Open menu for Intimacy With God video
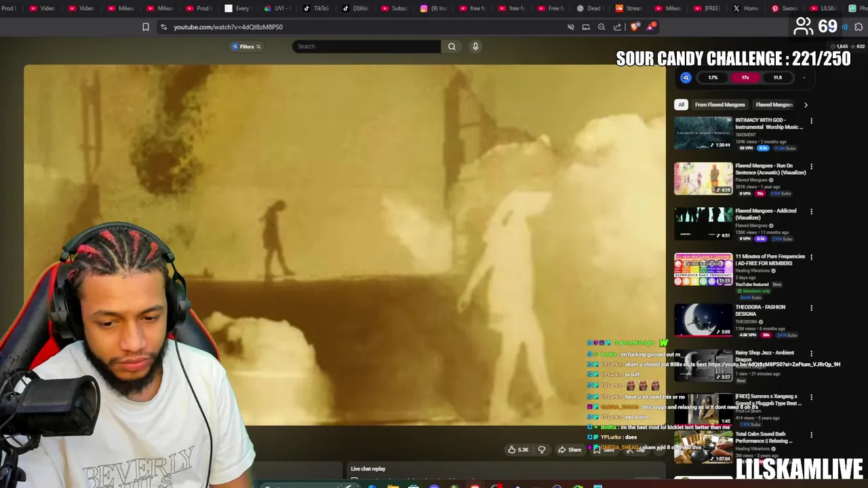The height and width of the screenshot is (488, 868). [811, 121]
